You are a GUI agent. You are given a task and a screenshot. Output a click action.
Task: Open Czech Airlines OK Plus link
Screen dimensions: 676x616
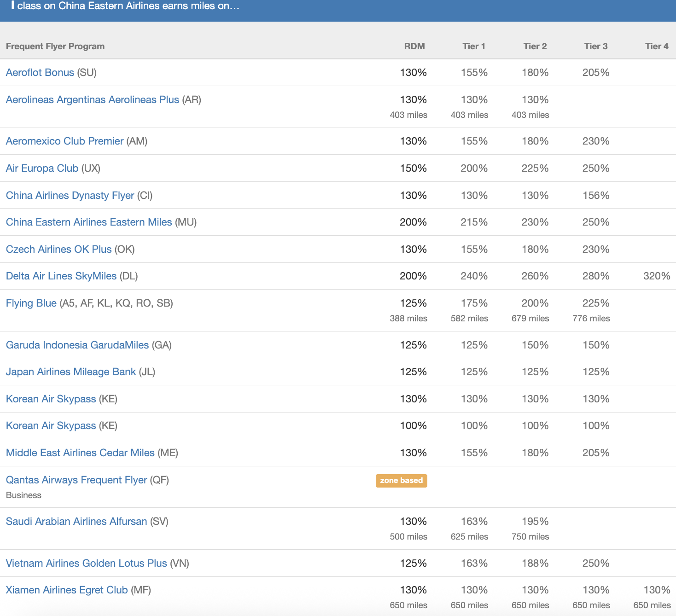(x=58, y=250)
